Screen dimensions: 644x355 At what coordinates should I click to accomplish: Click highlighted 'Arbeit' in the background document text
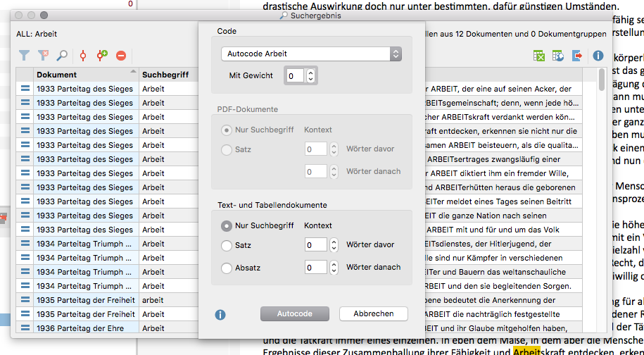click(x=527, y=351)
